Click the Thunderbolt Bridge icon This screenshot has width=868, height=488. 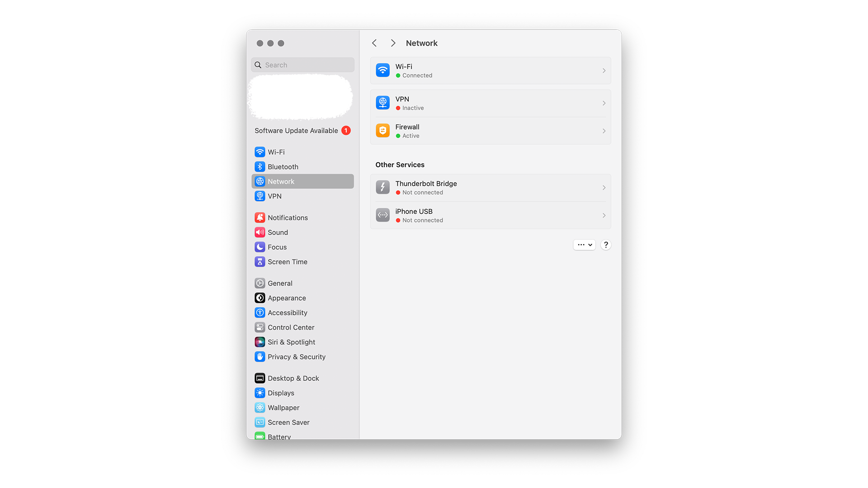pyautogui.click(x=382, y=187)
